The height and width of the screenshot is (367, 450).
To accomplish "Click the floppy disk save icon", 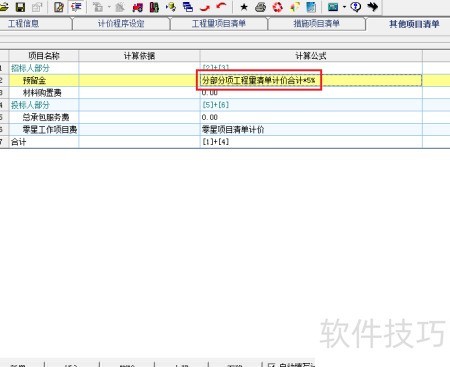I will (21, 7).
